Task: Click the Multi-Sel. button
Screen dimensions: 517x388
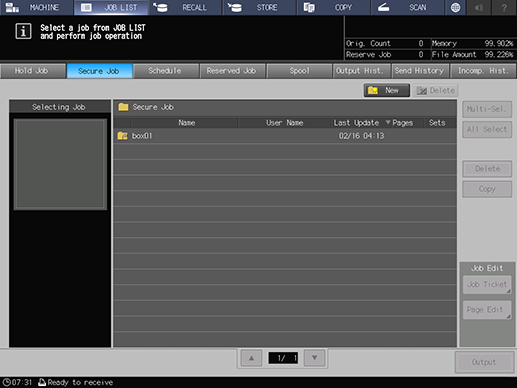Action: [487, 109]
